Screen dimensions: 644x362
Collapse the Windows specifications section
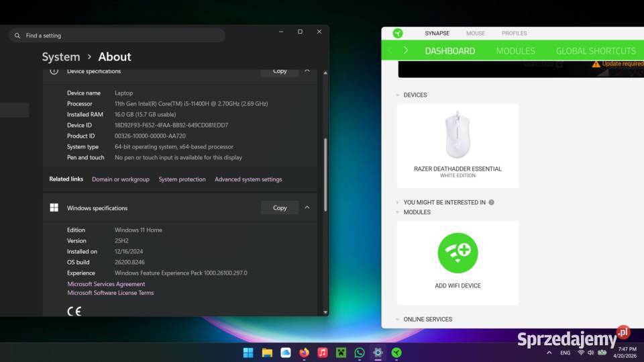307,208
